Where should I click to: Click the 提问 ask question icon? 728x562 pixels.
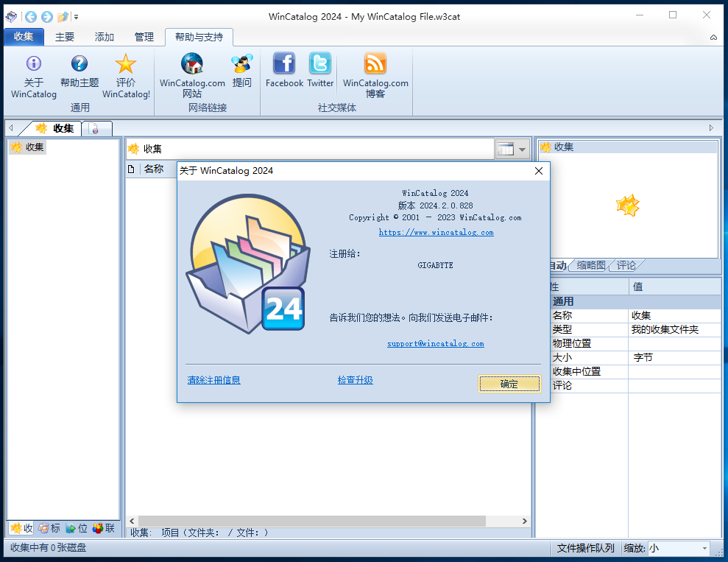coord(241,64)
